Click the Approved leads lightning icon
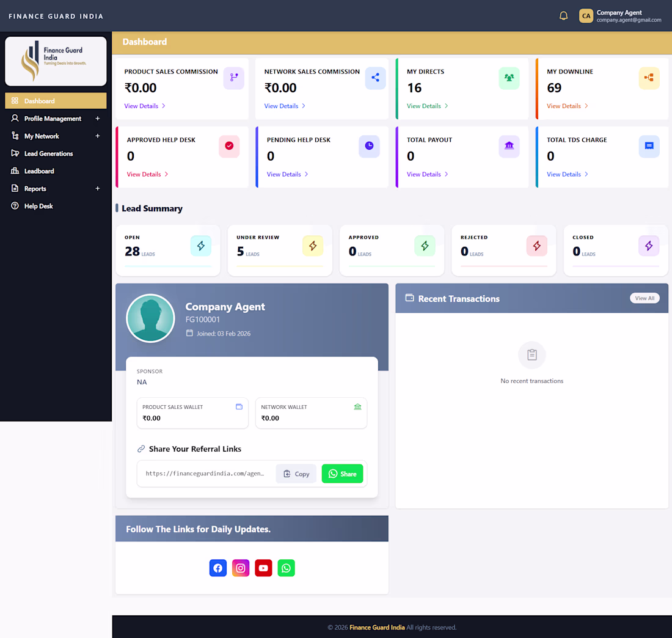 coord(425,246)
